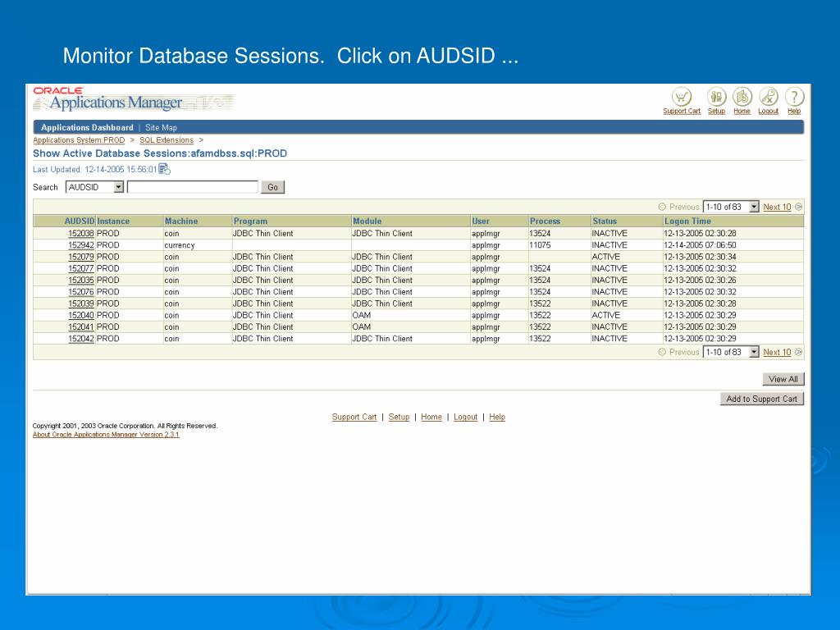Open the Support Cart icon in header
The width and height of the screenshot is (840, 630).
682,98
